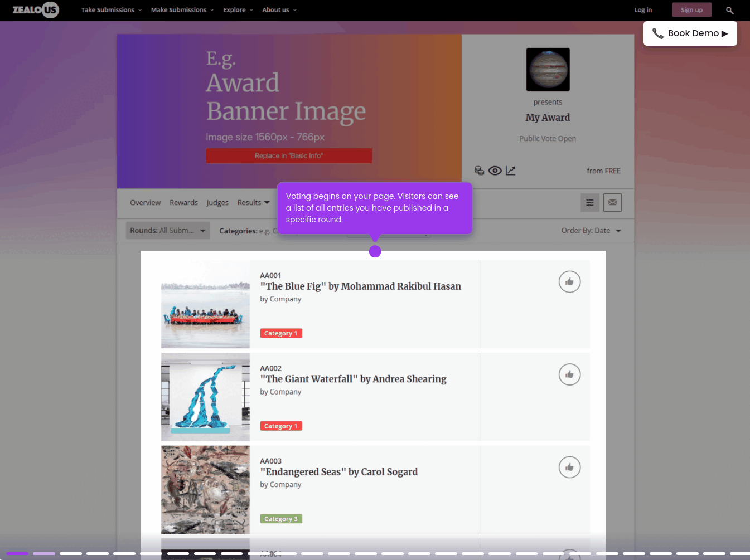Click the envelope mail icon button
Viewport: 750px width, 560px height.
coord(612,203)
